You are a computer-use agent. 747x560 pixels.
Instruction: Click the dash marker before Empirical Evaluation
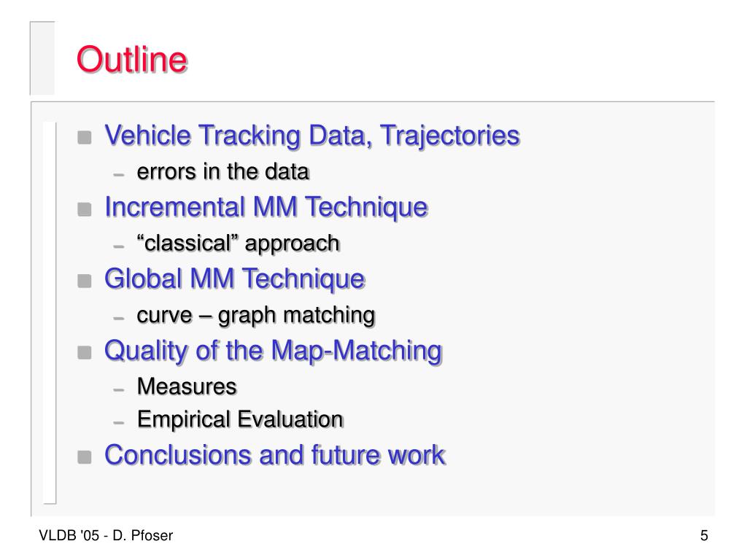(119, 422)
